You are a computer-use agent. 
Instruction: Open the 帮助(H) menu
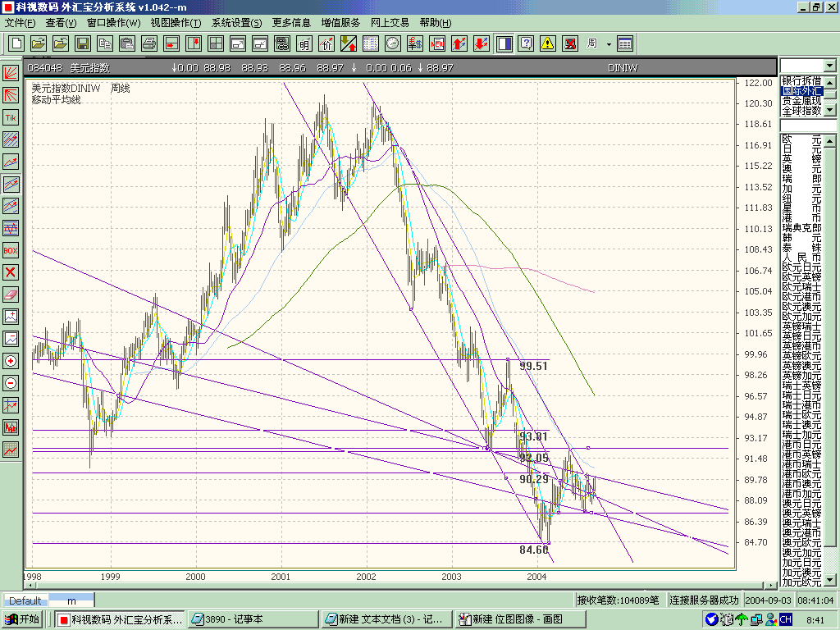(x=436, y=23)
